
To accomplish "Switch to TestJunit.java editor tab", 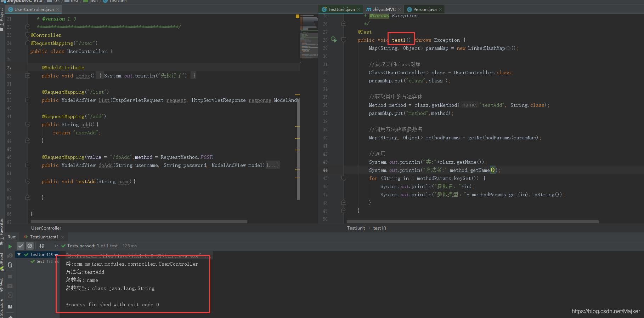I will 341,10.
